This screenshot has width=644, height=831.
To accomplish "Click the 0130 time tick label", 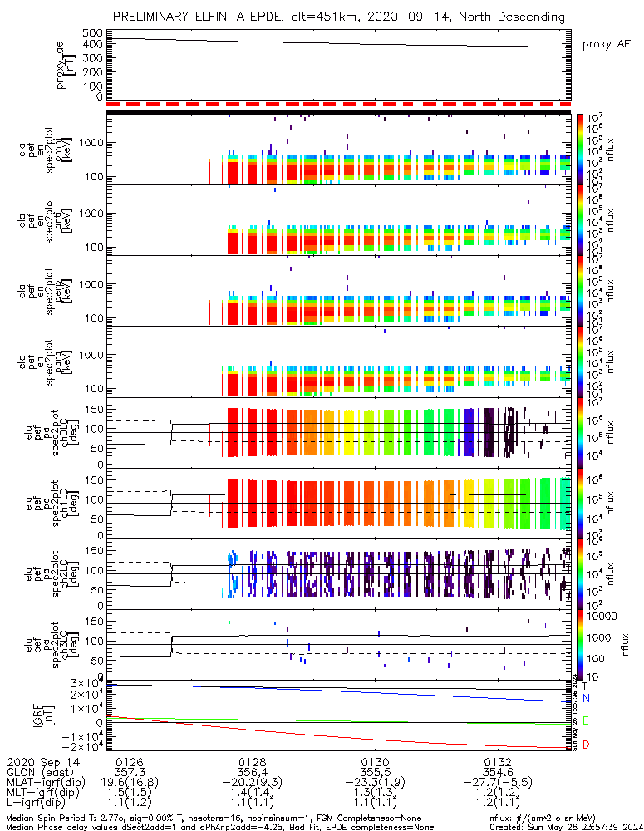I will point(374,762).
